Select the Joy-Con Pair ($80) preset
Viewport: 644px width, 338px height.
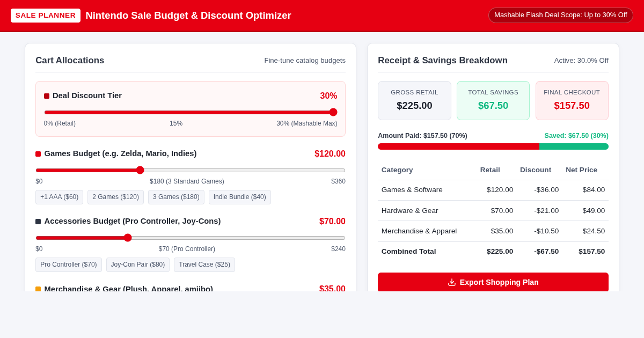point(138,264)
